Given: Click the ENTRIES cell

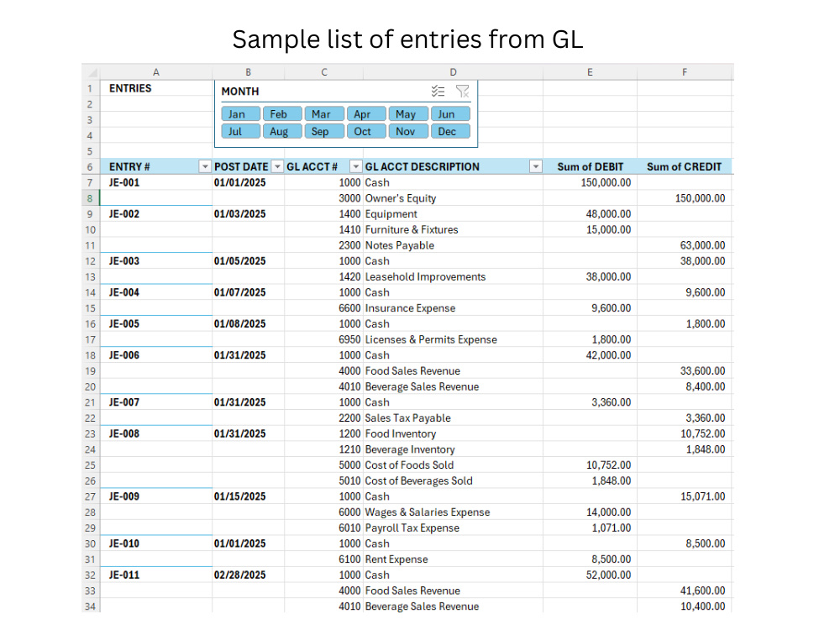Looking at the screenshot, I should point(156,88).
